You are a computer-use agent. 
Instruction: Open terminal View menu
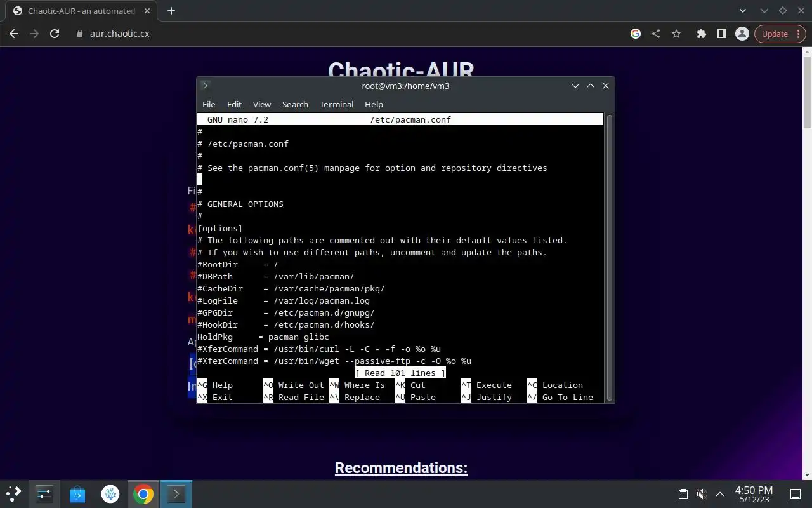(x=262, y=104)
